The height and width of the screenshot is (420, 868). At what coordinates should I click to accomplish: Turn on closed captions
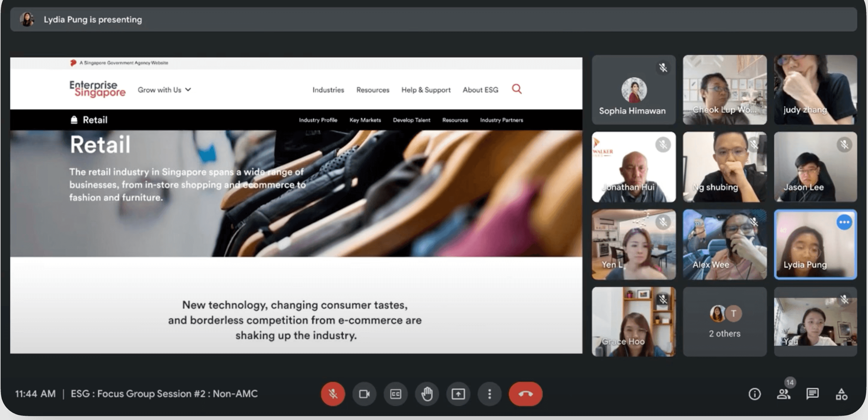click(395, 394)
